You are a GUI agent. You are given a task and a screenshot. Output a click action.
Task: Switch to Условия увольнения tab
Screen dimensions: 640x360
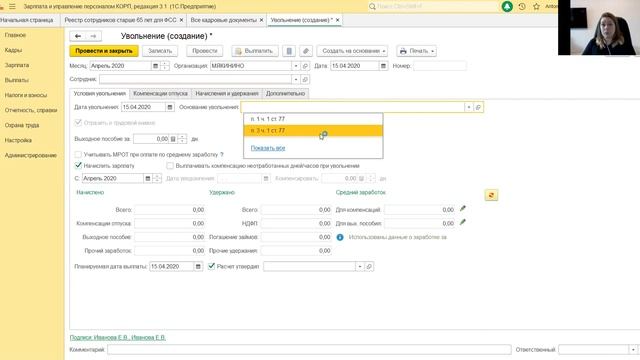(99, 93)
